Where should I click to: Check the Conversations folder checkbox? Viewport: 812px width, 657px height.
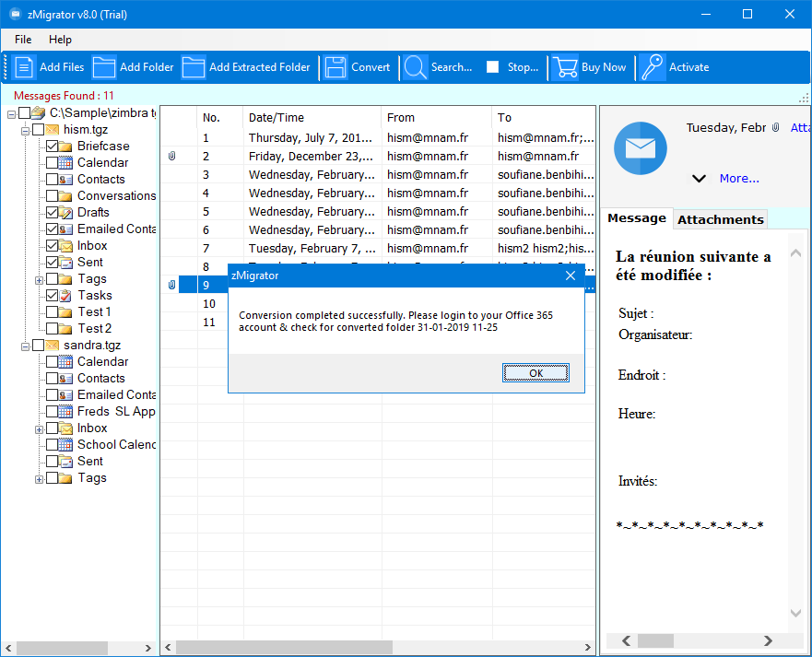click(x=52, y=195)
